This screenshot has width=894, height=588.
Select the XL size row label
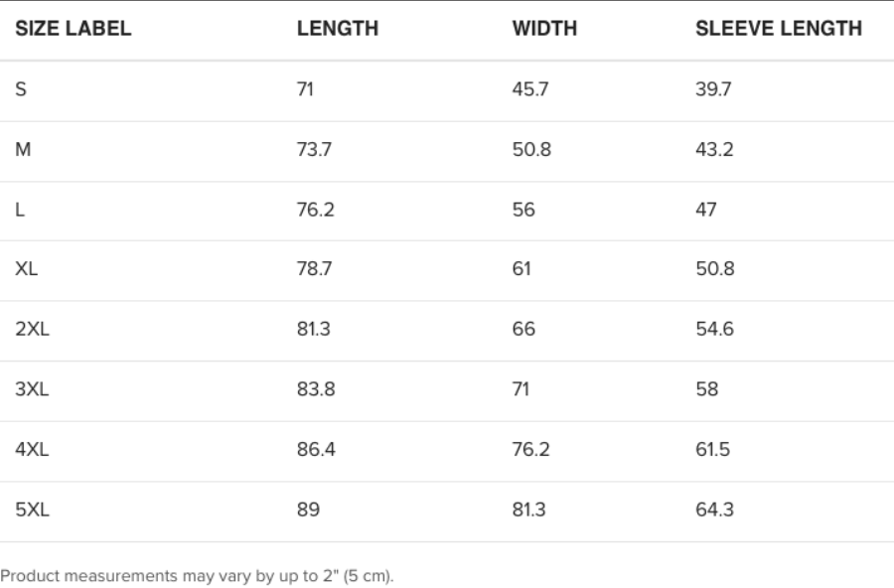tap(26, 268)
